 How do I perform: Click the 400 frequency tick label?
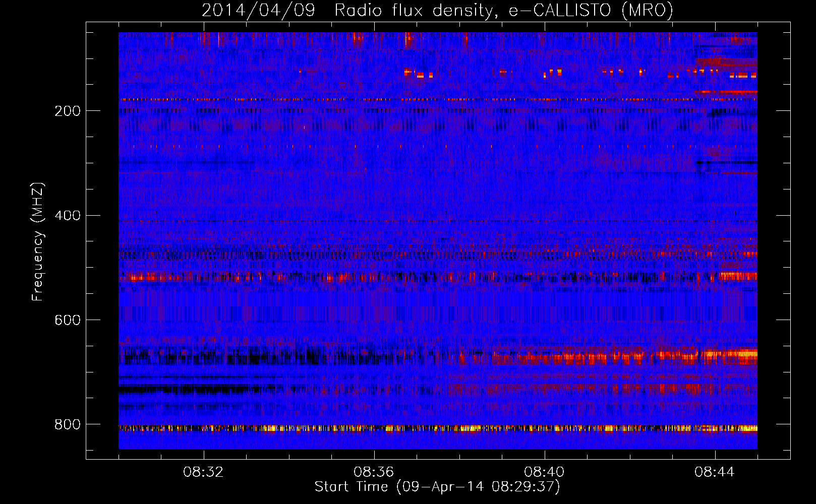click(68, 216)
